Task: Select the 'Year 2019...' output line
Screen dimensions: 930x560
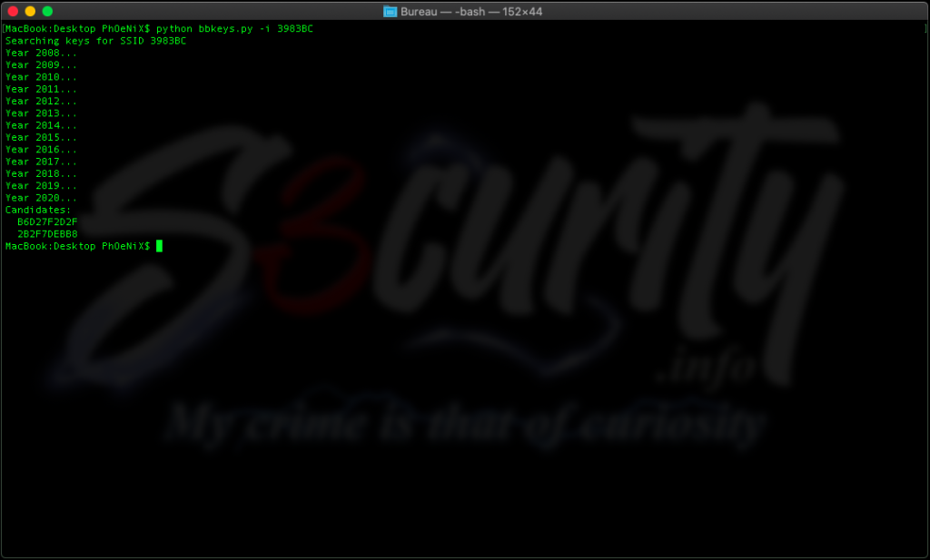Action: click(41, 185)
